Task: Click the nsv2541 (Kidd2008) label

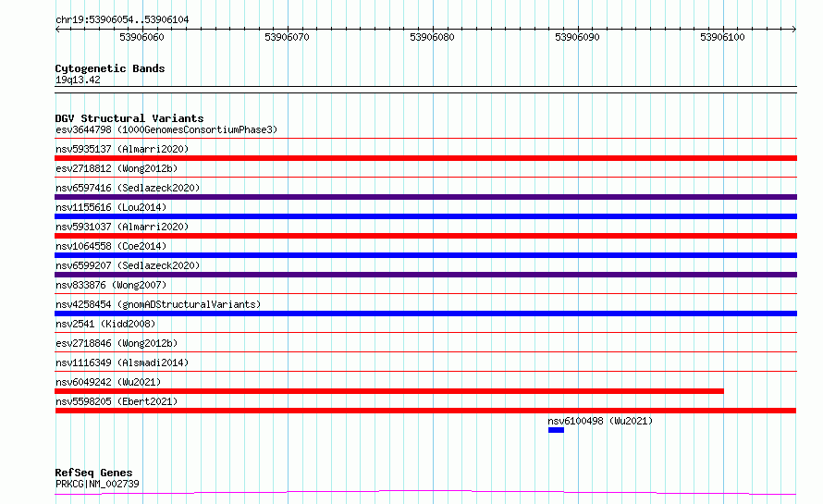Action: (x=105, y=324)
